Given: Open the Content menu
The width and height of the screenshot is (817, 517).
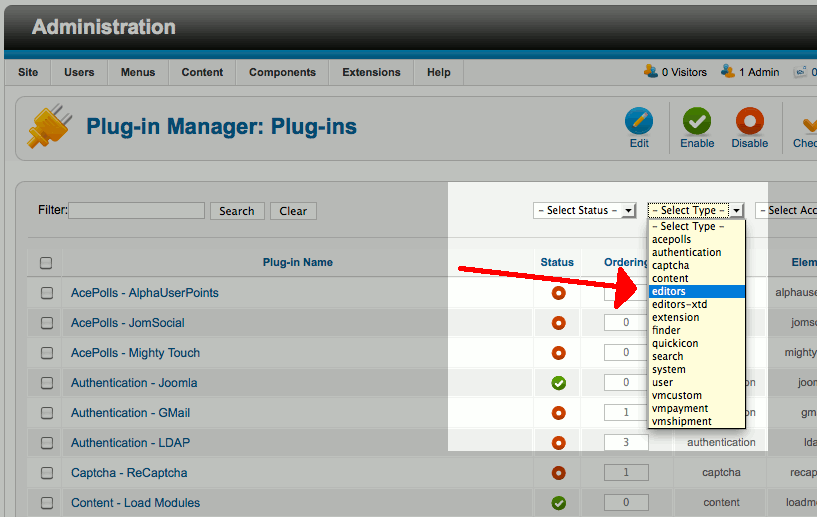Looking at the screenshot, I should coord(202,72).
